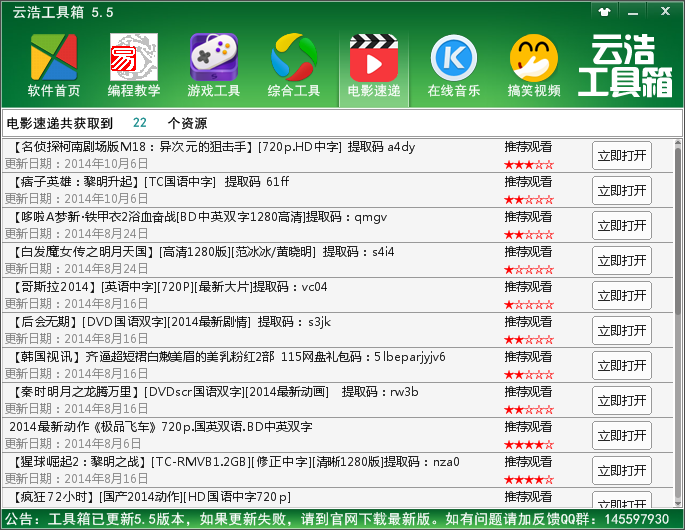Click the vertical scrollbar thumb of the list
685x530 pixels.
[678, 231]
